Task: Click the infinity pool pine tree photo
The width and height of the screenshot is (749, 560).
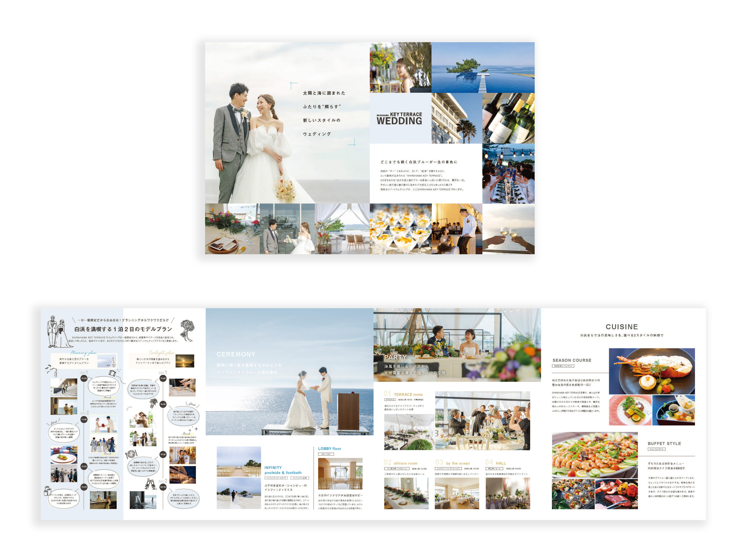Action: pos(483,67)
